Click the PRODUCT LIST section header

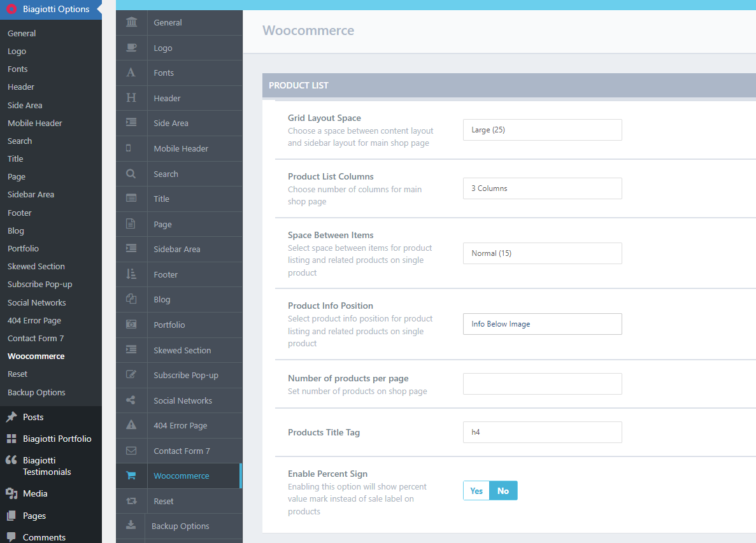(x=509, y=85)
